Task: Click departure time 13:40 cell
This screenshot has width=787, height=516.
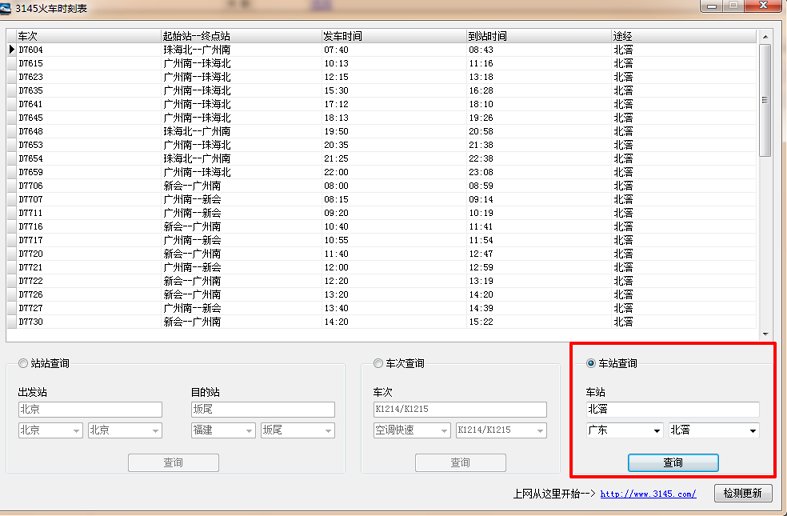Action: 394,308
